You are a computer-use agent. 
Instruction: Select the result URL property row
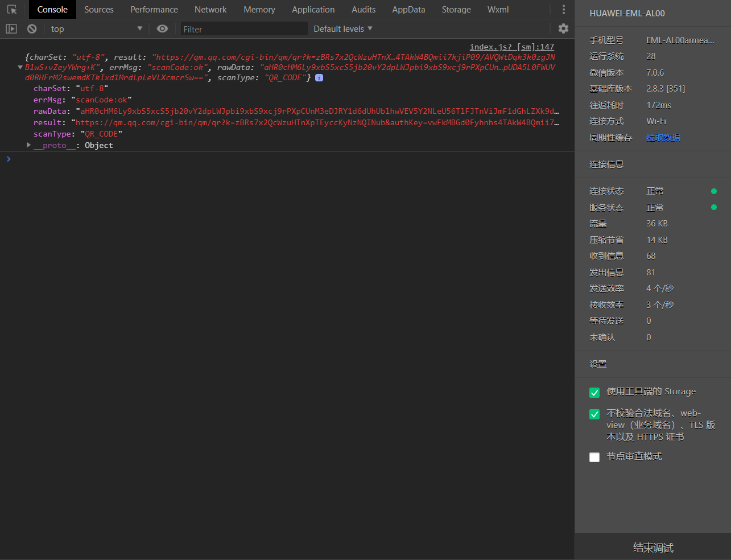[296, 122]
